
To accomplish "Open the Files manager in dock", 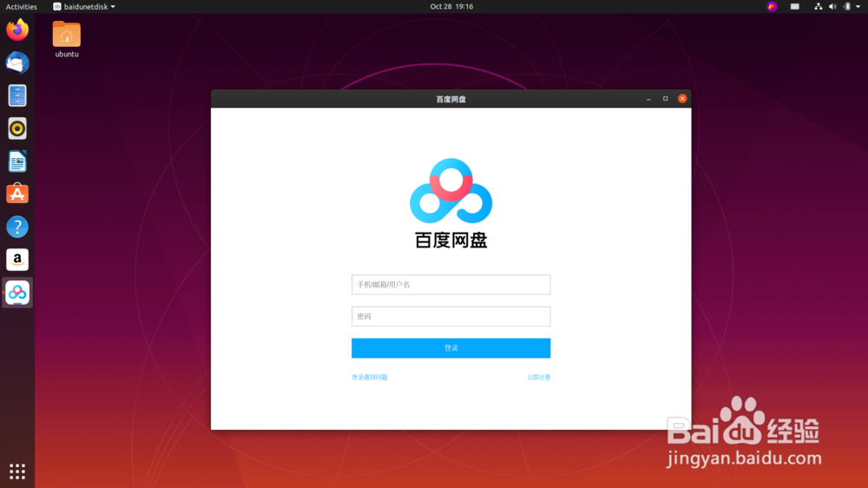I will (17, 96).
